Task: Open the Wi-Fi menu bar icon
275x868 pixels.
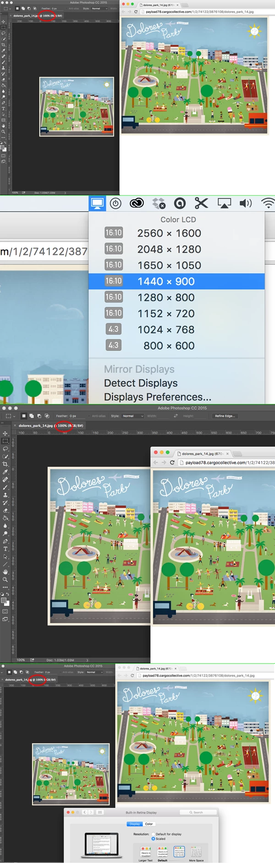Action: [268, 203]
